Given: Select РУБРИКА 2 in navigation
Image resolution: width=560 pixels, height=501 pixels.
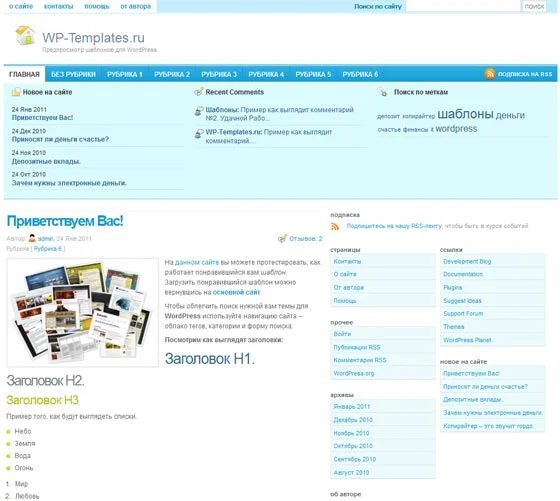Looking at the screenshot, I should (x=172, y=74).
